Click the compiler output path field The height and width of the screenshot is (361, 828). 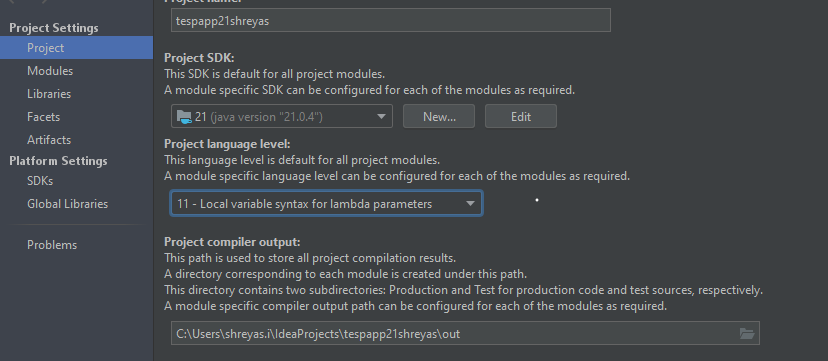pos(465,334)
